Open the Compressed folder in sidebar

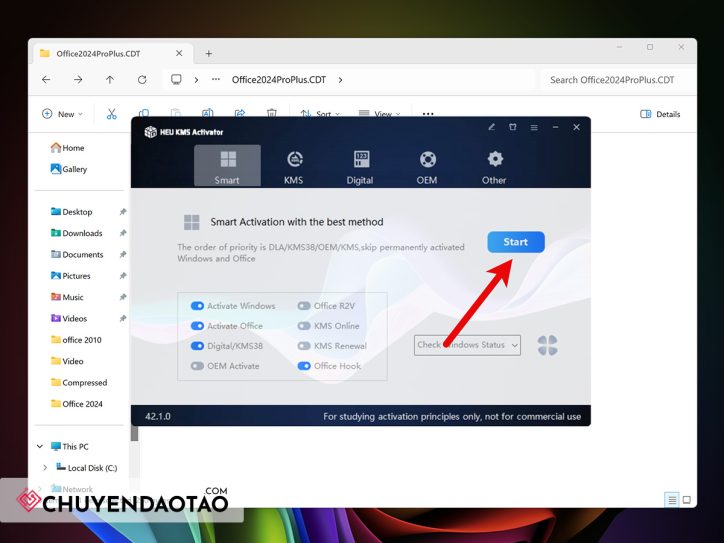click(79, 382)
